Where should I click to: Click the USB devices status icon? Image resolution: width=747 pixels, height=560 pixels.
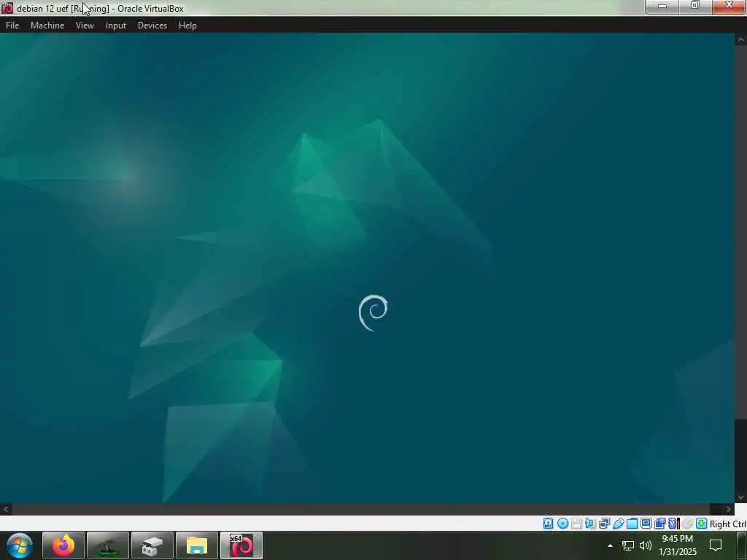pos(619,524)
